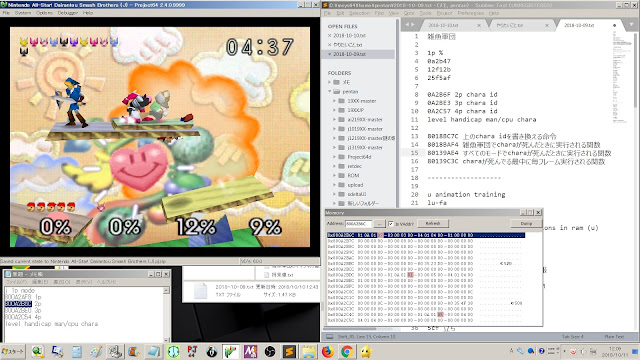
Task: Click the Start button on taskbar
Action: click(x=13, y=351)
